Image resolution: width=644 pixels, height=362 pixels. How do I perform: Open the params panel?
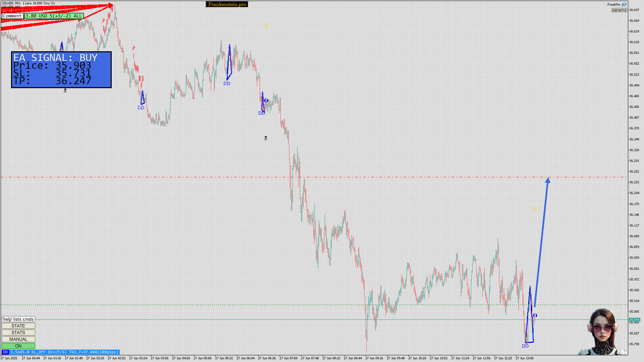click(619, 10)
